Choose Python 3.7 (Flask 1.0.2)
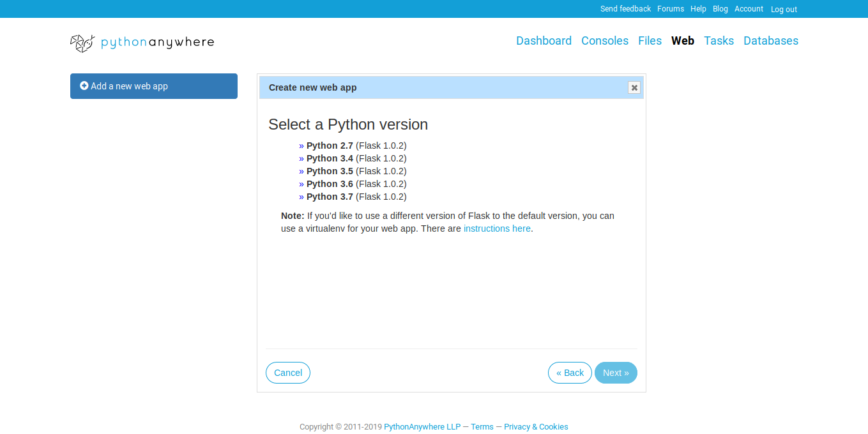The height and width of the screenshot is (434, 868). click(353, 197)
